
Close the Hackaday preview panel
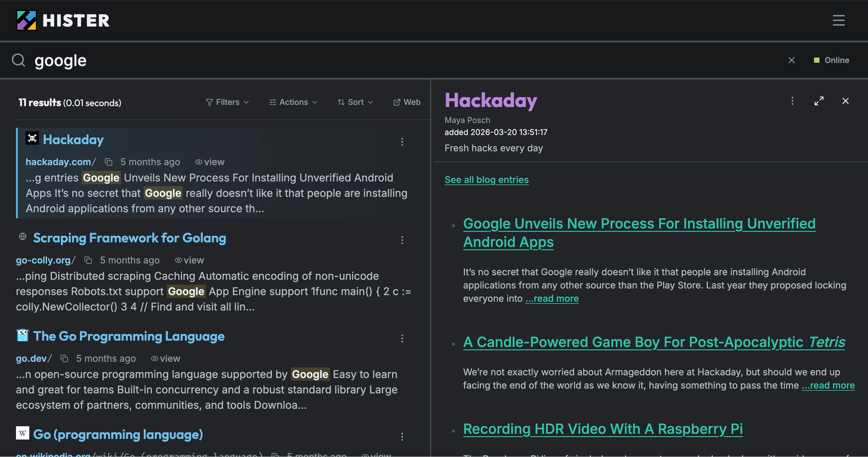845,101
